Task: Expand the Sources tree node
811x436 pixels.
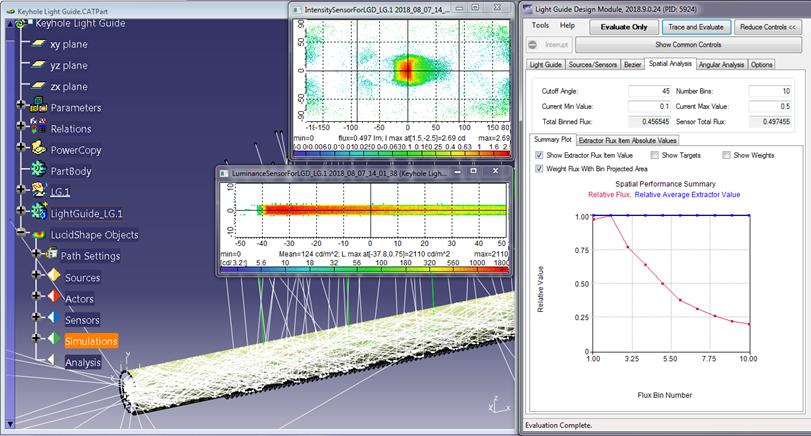Action: [36, 274]
